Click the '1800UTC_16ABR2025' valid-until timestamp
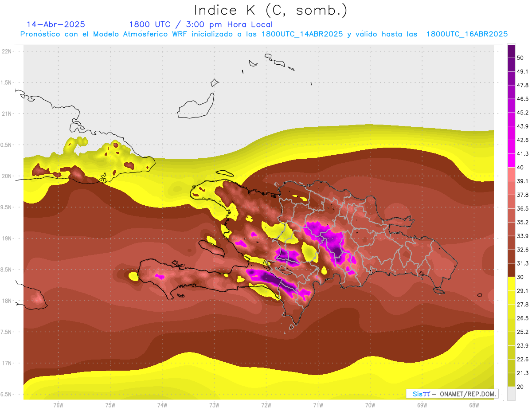Viewport: 532px width, 411px height. 467,34
